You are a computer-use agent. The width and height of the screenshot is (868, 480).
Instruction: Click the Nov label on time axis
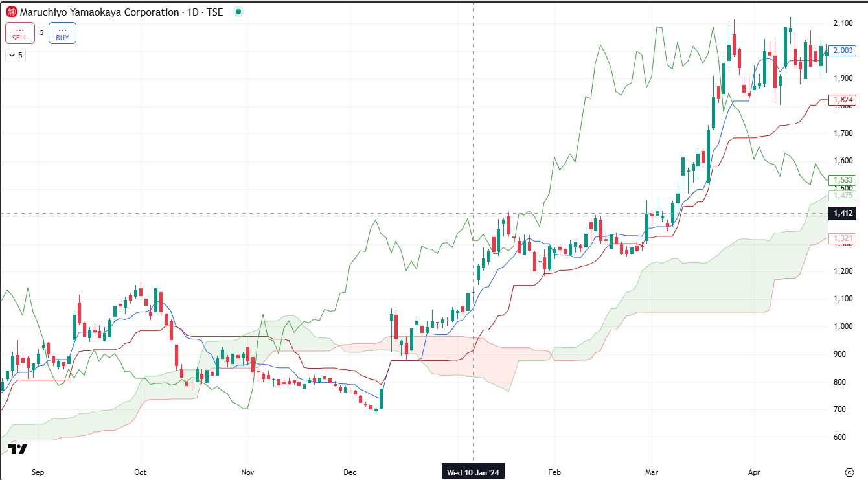click(x=246, y=472)
